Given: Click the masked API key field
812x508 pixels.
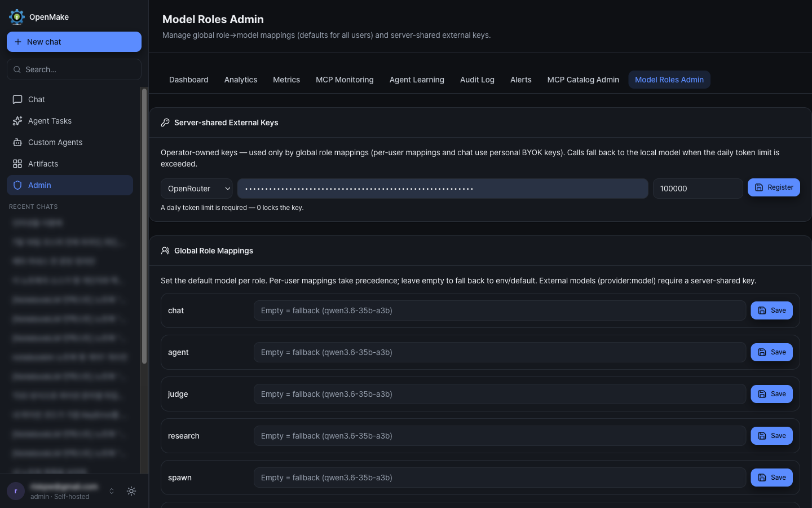Looking at the screenshot, I should tap(443, 189).
